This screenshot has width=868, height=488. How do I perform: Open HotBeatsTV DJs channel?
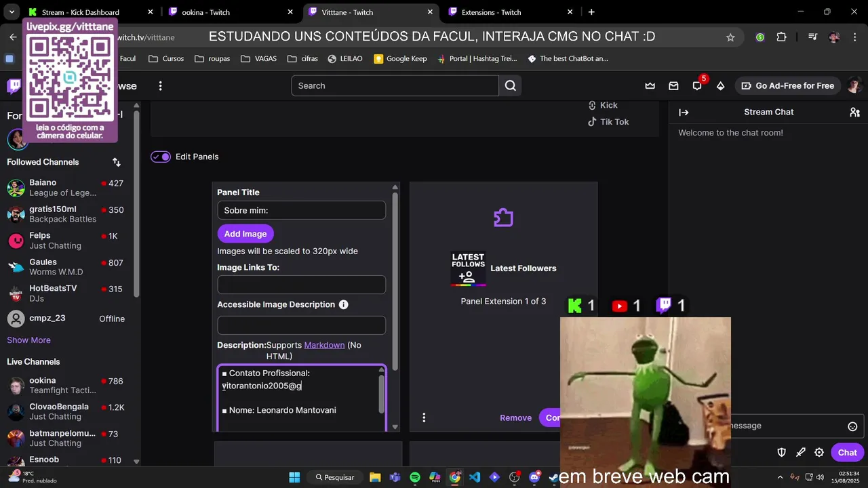click(x=68, y=293)
